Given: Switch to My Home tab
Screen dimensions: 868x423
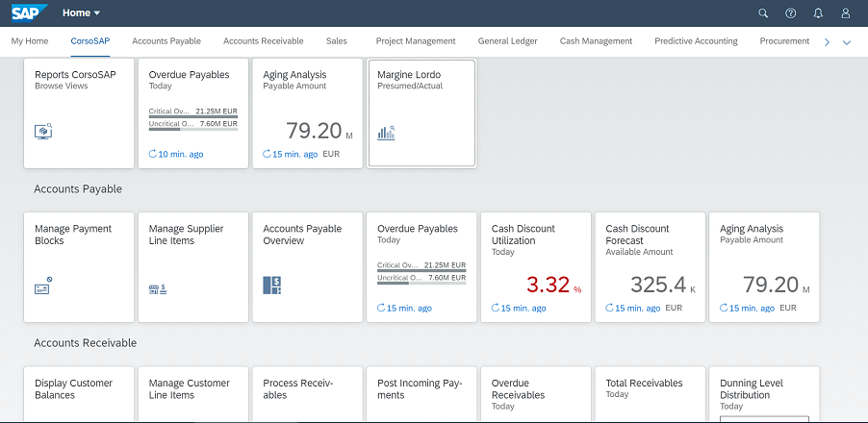Looking at the screenshot, I should click(x=30, y=41).
